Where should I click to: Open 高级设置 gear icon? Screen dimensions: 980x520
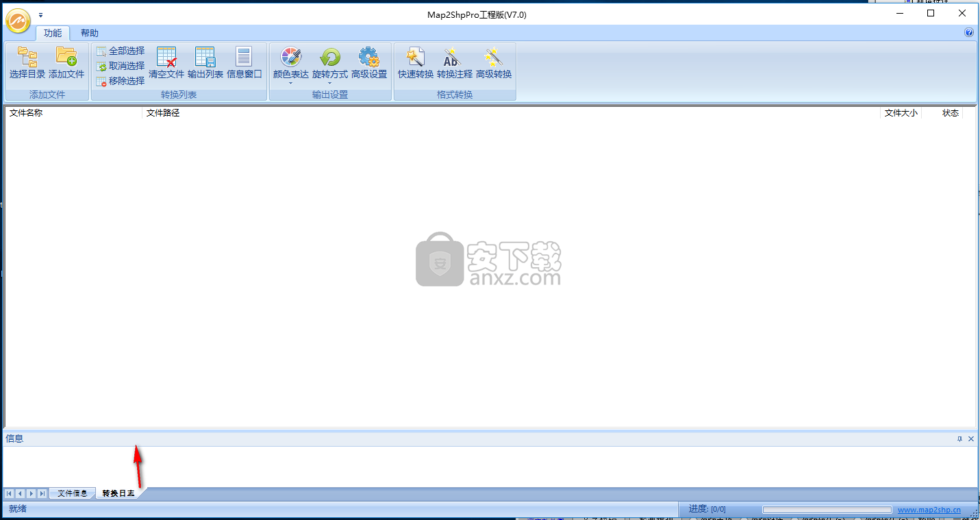coord(369,57)
